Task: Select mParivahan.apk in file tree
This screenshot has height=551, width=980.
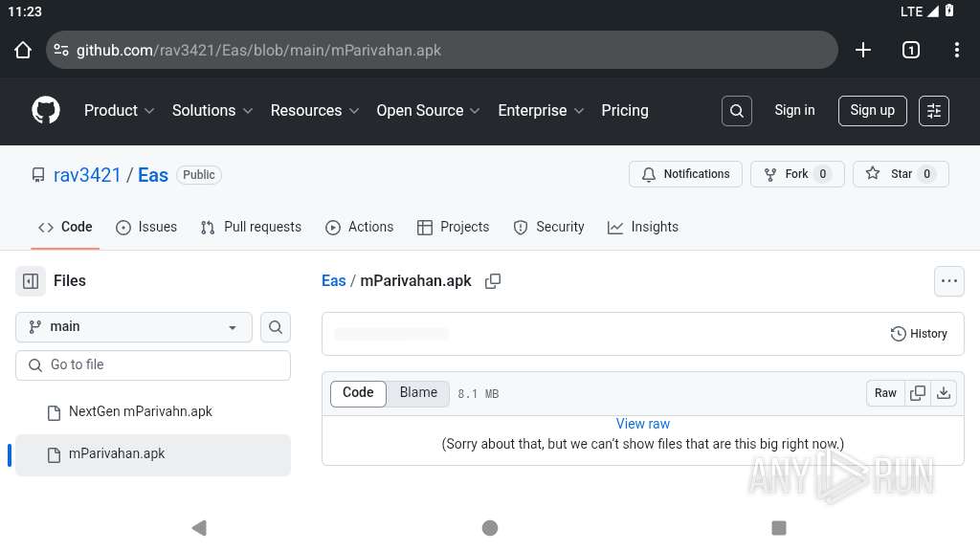Action: click(x=153, y=454)
